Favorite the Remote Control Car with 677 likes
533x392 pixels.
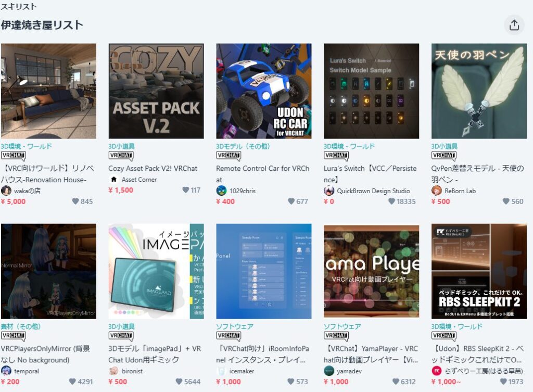291,201
